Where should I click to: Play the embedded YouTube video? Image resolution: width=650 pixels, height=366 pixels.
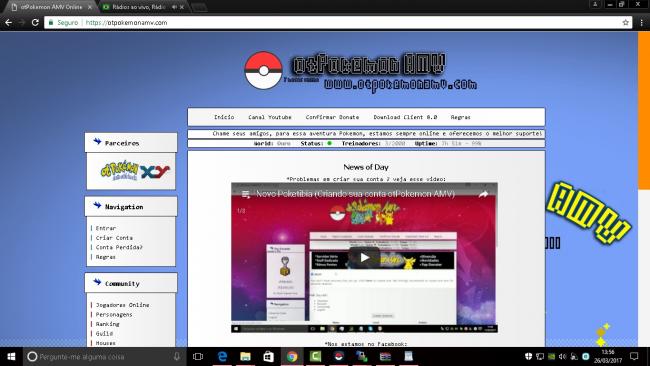364,257
